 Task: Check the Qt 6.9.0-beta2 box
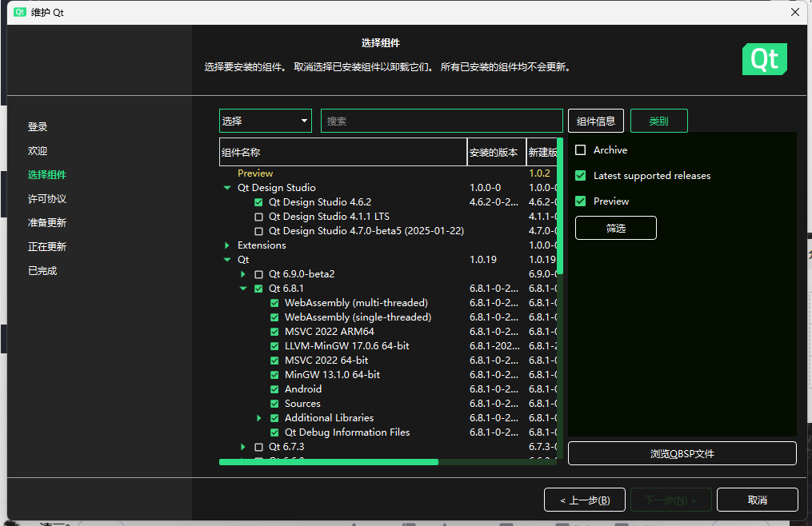pos(258,274)
